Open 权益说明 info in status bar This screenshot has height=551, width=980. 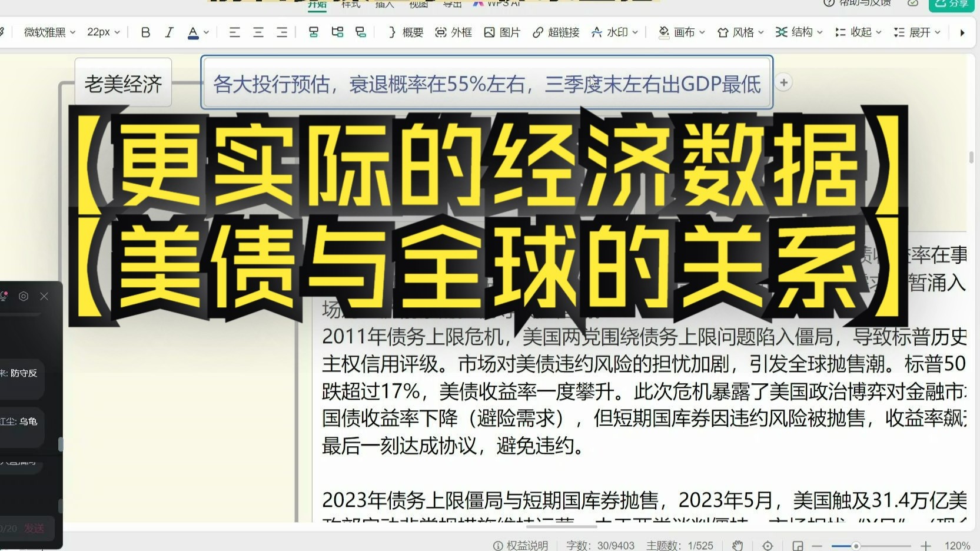click(520, 546)
